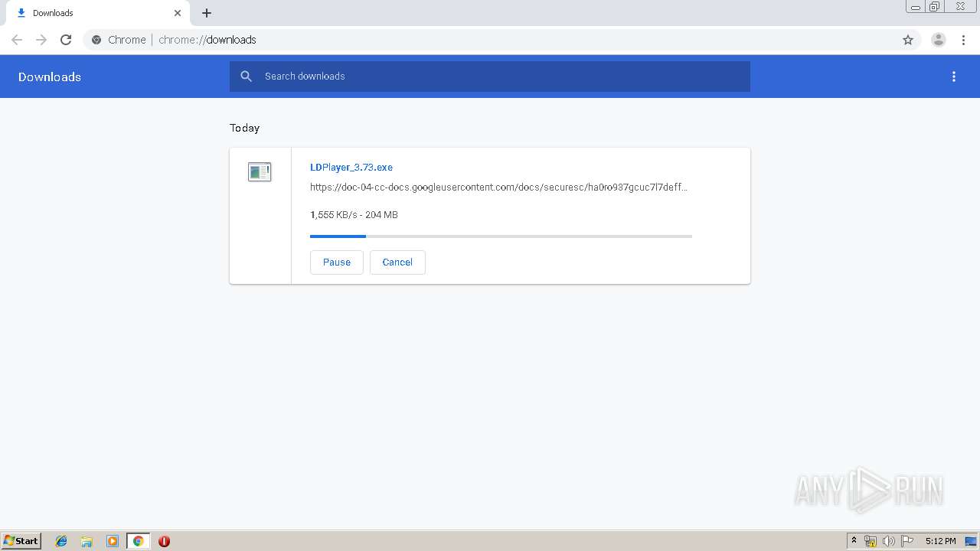Close the Downloads tab
Image resolution: width=980 pixels, height=551 pixels.
[x=178, y=13]
